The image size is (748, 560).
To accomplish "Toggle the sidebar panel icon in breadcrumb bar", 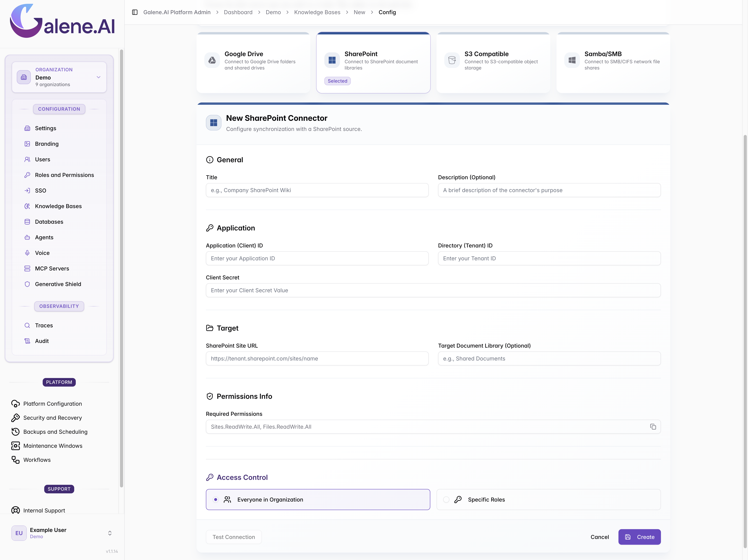I will [x=135, y=12].
